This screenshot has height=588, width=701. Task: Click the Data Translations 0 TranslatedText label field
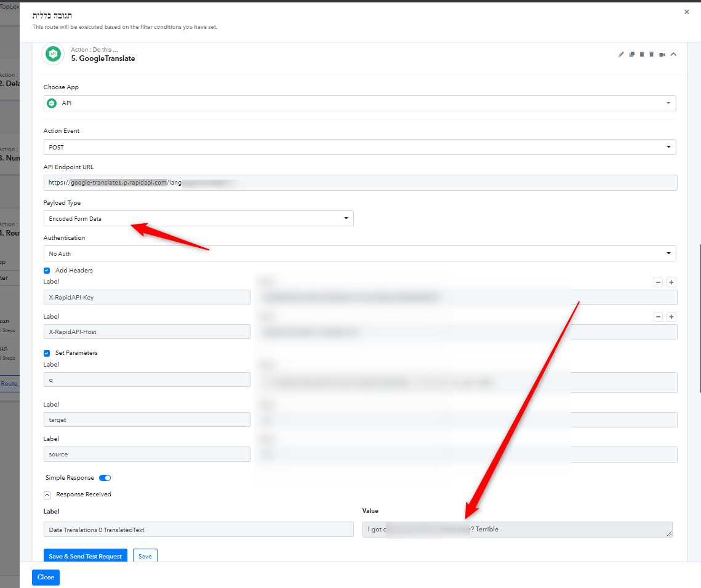tap(199, 530)
